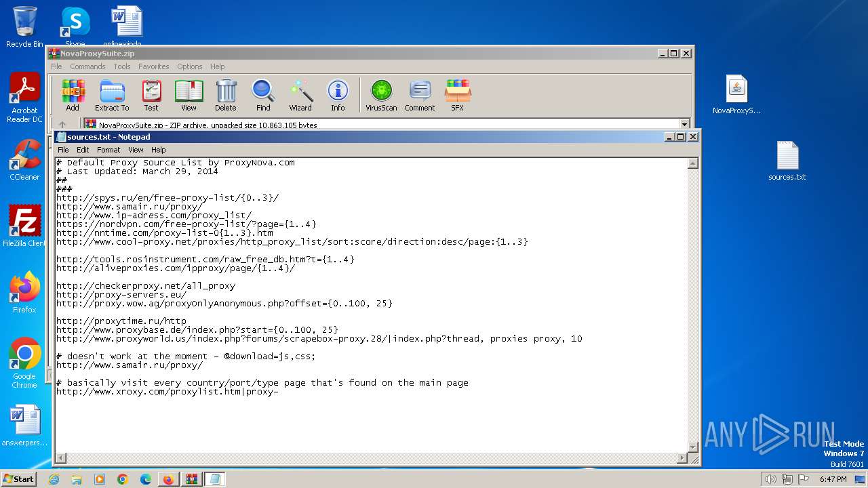Open the WinRAR Commands menu

pos(87,66)
